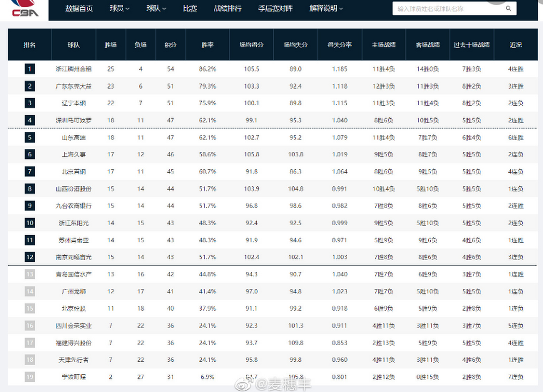Click the 胜率 column header
Viewport: 543px width, 392px height.
(x=207, y=45)
